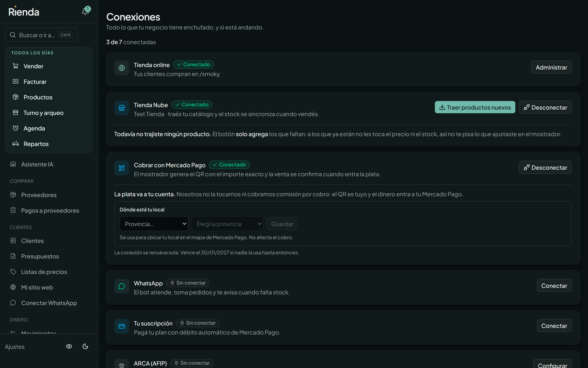This screenshot has width=588, height=368.
Task: Click the Productos box icon
Action: (x=16, y=97)
